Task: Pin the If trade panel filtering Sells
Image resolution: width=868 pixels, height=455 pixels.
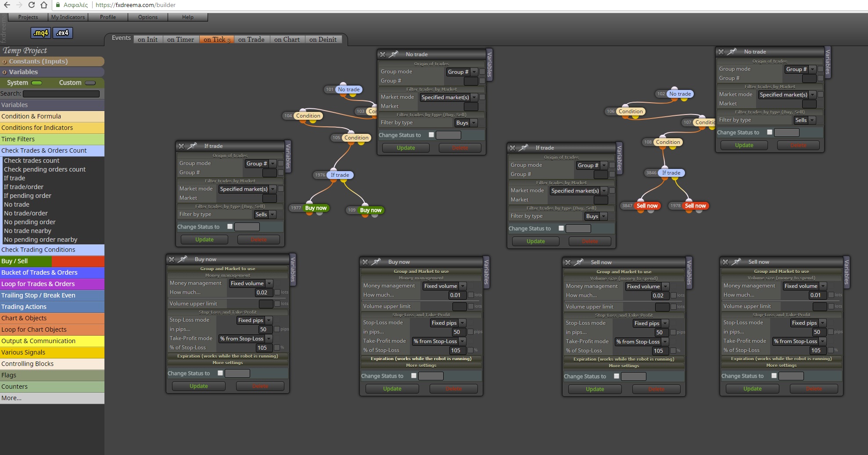Action: coord(192,146)
